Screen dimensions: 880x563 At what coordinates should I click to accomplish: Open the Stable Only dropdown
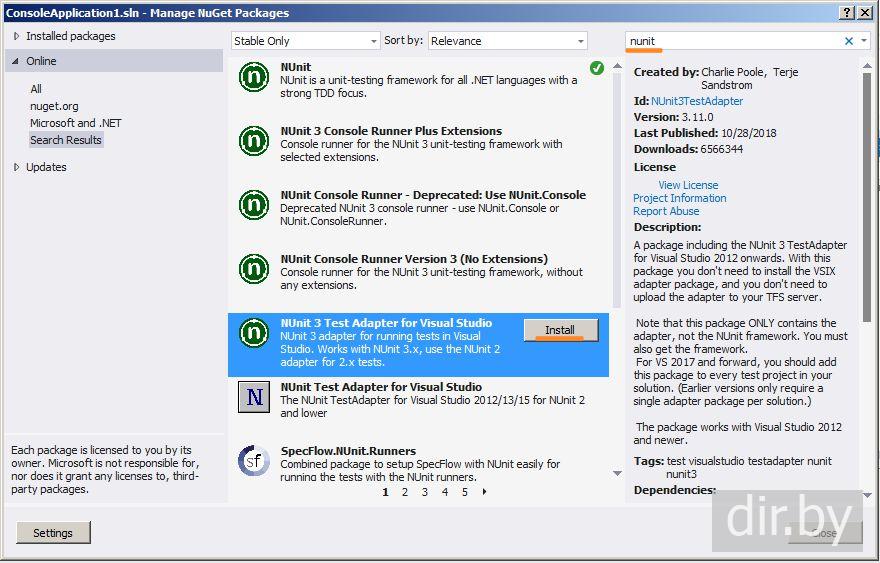click(x=305, y=41)
